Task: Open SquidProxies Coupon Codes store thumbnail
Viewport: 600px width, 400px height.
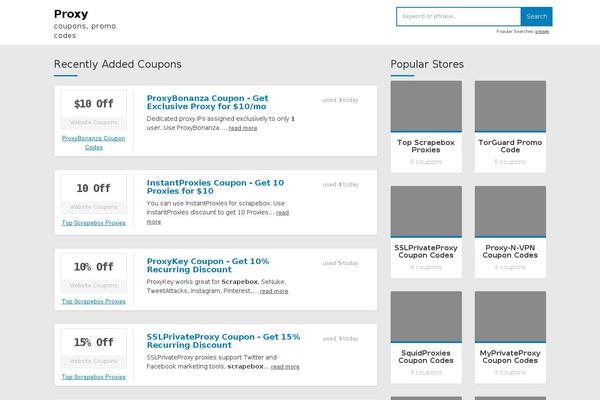Action: coord(426,317)
